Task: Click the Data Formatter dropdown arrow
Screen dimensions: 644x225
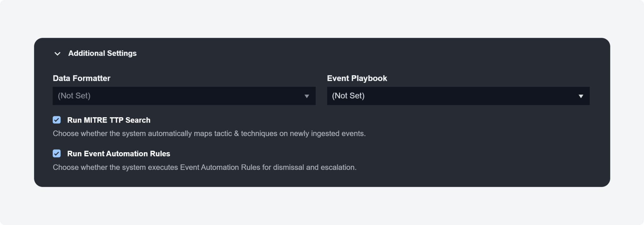Action: pyautogui.click(x=307, y=96)
